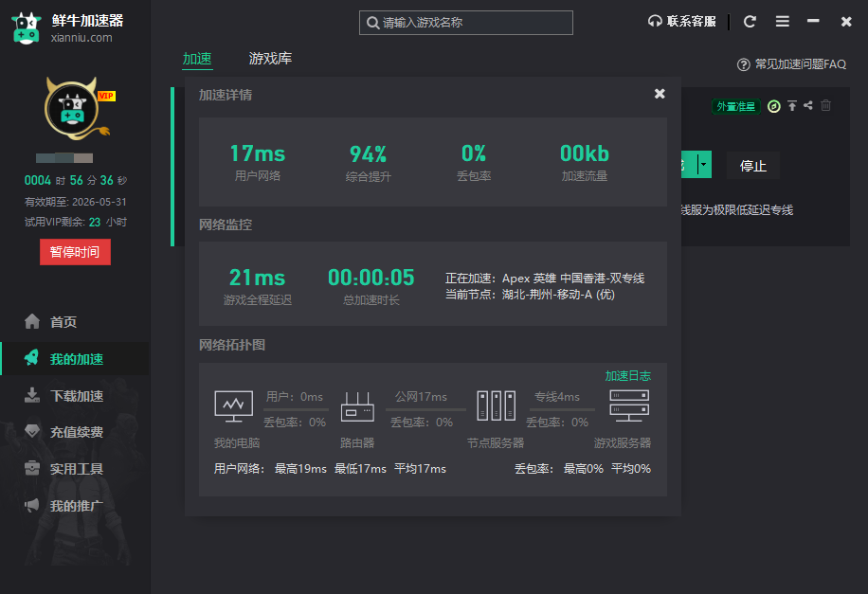The width and height of the screenshot is (868, 594).
Task: Click the 外置准星 tag button
Action: 735,106
